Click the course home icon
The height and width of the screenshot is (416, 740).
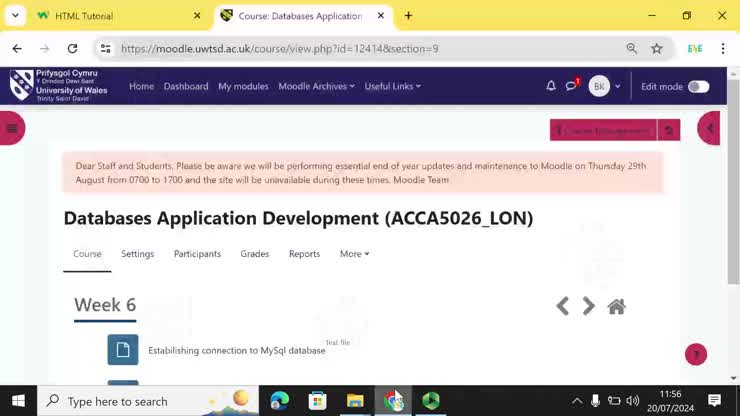pyautogui.click(x=617, y=307)
